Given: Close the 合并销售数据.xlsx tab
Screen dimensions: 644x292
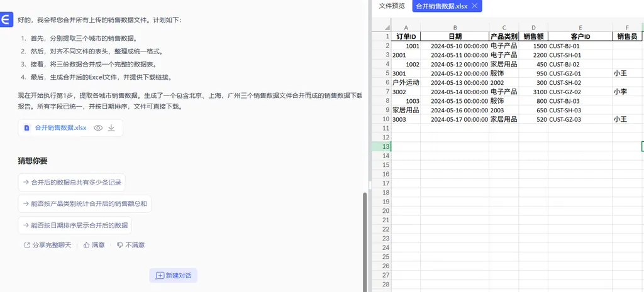Looking at the screenshot, I should pos(475,6).
